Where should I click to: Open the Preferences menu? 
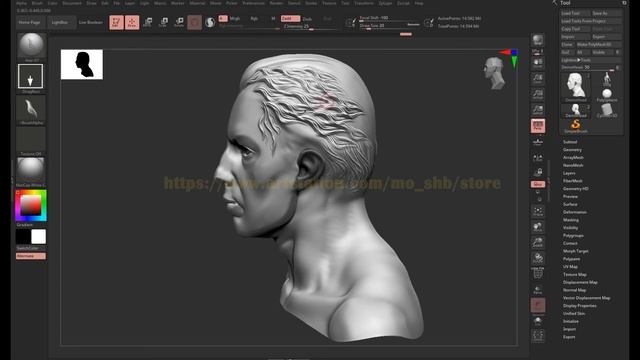tap(253, 3)
